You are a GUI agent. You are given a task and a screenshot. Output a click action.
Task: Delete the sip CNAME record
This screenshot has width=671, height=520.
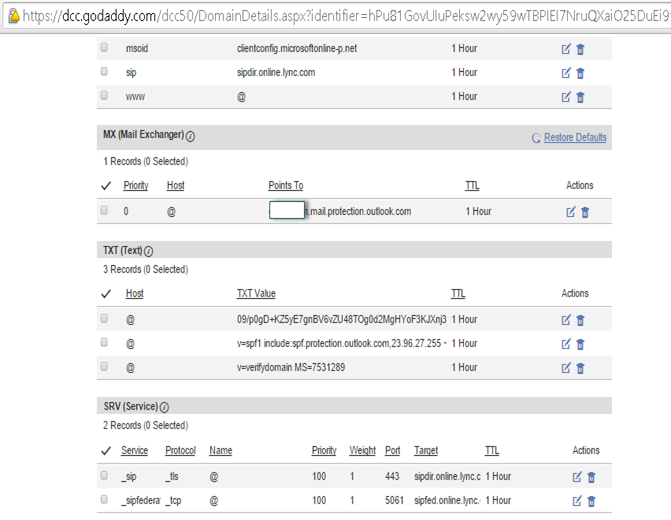coord(580,73)
